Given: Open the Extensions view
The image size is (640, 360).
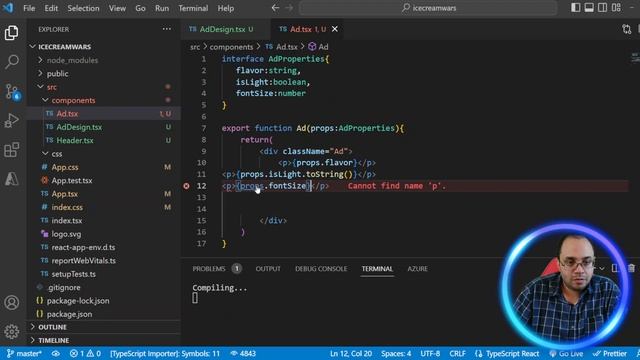Looking at the screenshot, I should 11,150.
